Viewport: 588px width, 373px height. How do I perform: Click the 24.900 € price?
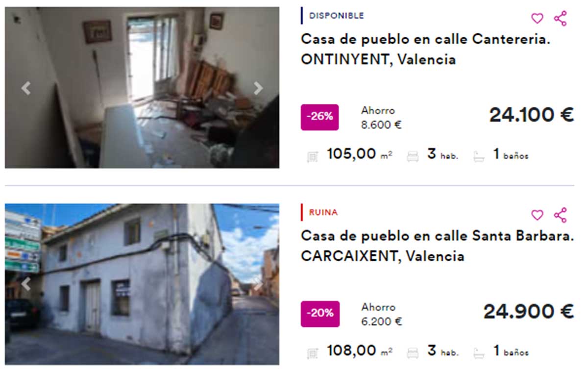pos(528,312)
